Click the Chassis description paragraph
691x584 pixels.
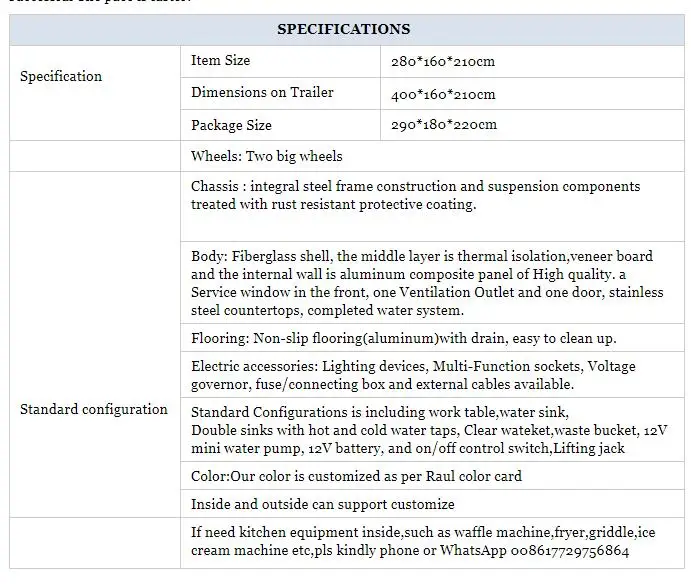pos(415,195)
